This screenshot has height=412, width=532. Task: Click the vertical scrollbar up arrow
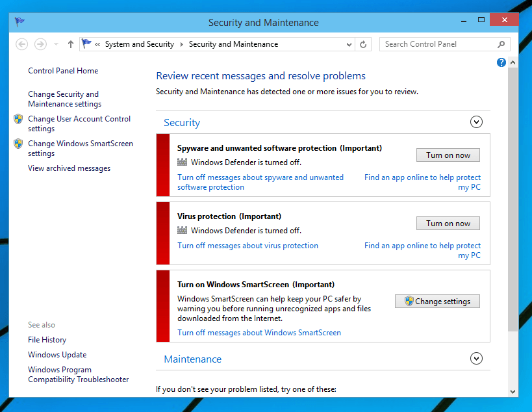tap(513, 62)
